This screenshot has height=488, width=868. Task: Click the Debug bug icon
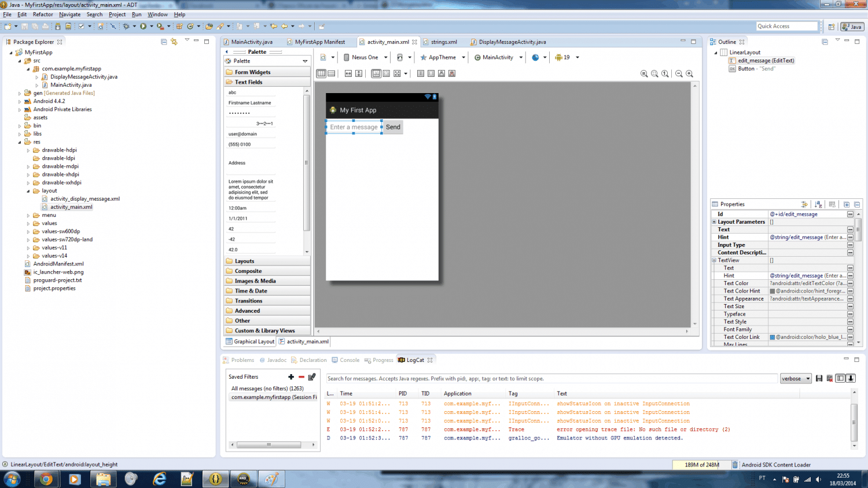pyautogui.click(x=126, y=26)
